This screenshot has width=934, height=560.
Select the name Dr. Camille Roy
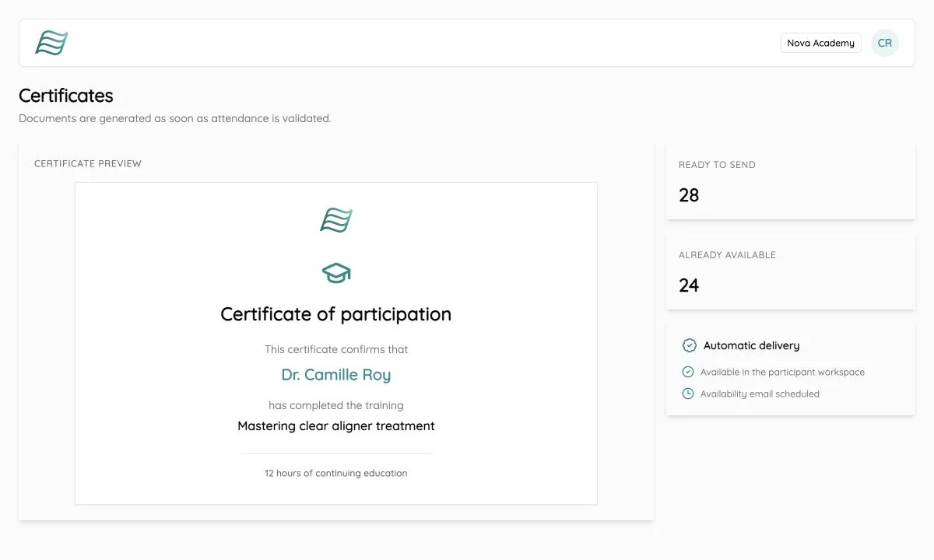pos(336,375)
